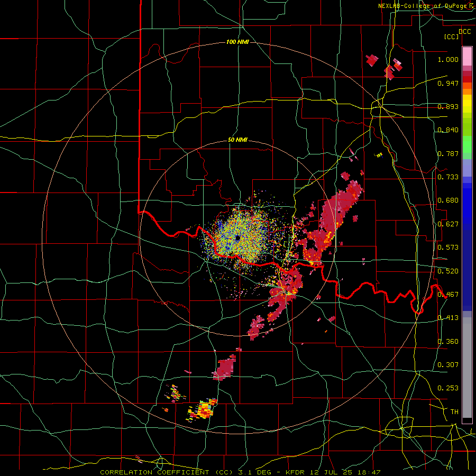Click the 1.000 value on the color scale
Image resolution: width=476 pixels, height=476 pixels.
click(448, 59)
